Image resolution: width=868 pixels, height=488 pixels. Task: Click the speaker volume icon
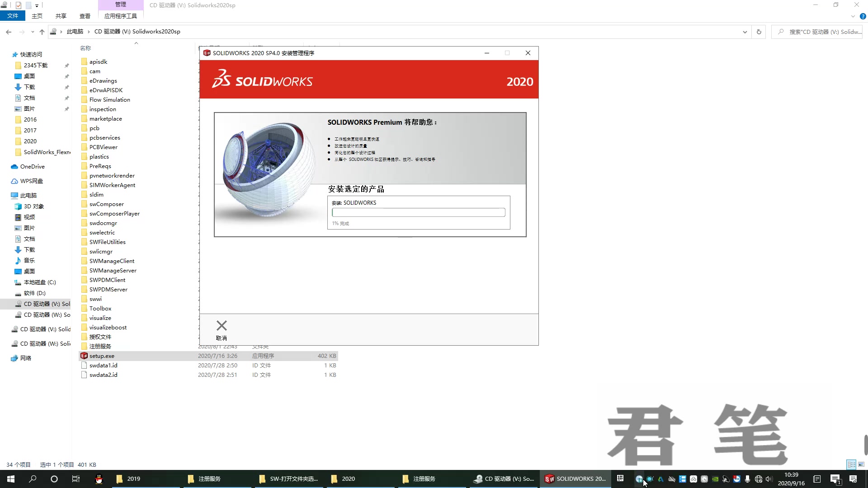(769, 479)
